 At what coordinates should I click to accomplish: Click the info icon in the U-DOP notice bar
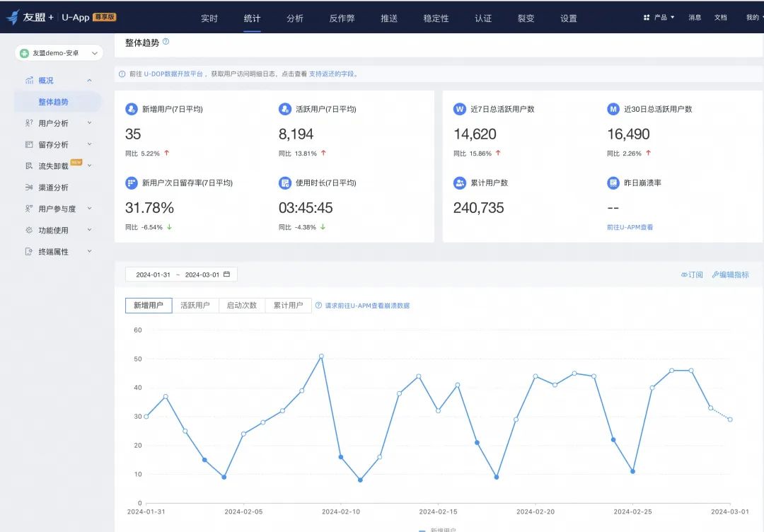122,74
